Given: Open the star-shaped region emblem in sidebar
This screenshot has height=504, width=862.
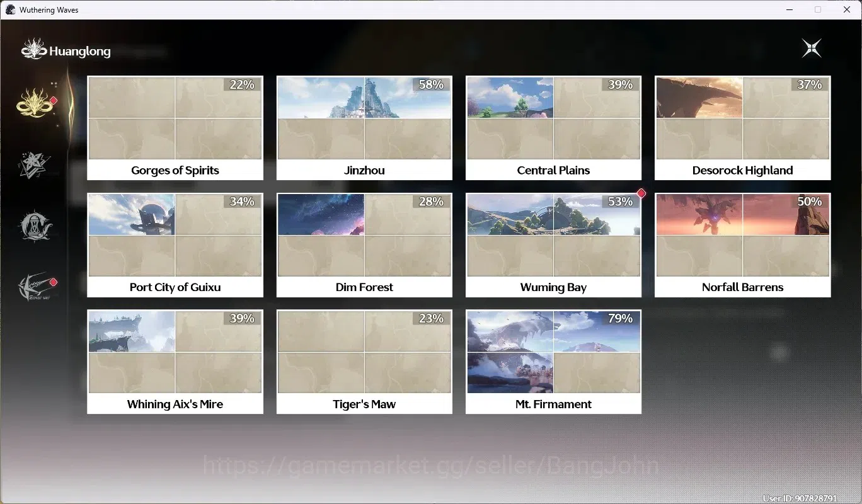Looking at the screenshot, I should tap(35, 164).
